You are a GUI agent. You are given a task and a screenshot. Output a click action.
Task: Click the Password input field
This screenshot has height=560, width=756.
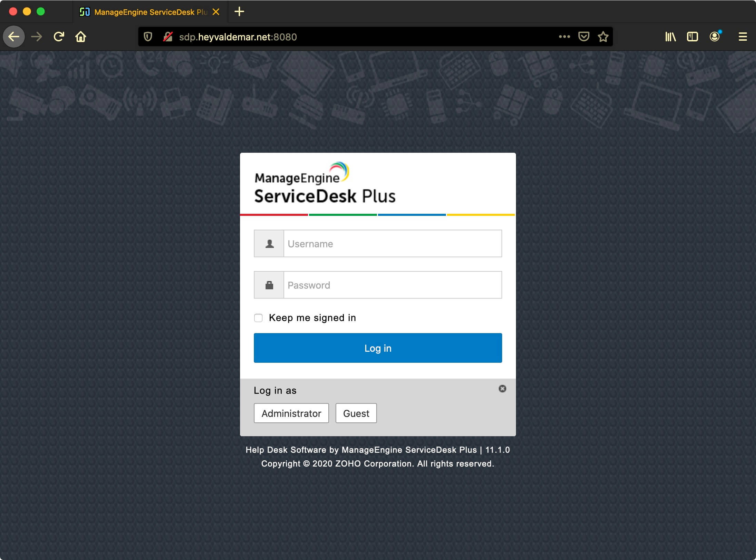click(391, 285)
